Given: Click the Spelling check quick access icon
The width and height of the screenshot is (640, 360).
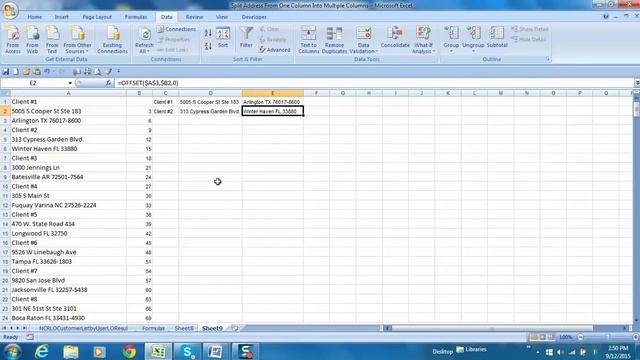Looking at the screenshot, I should coord(108,71).
